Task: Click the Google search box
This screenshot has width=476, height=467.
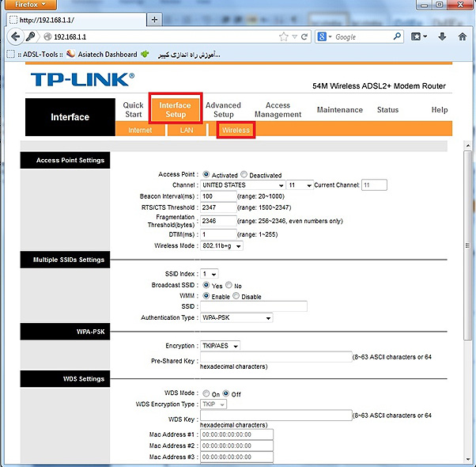Action: tap(361, 36)
